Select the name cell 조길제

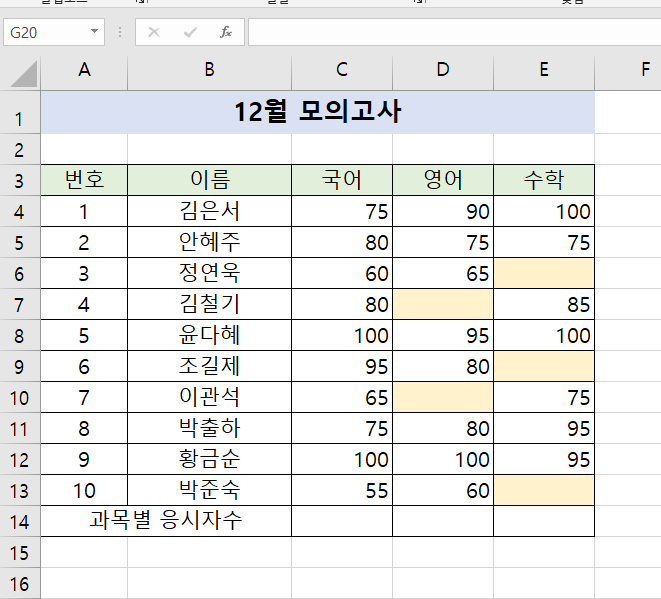[x=210, y=366]
